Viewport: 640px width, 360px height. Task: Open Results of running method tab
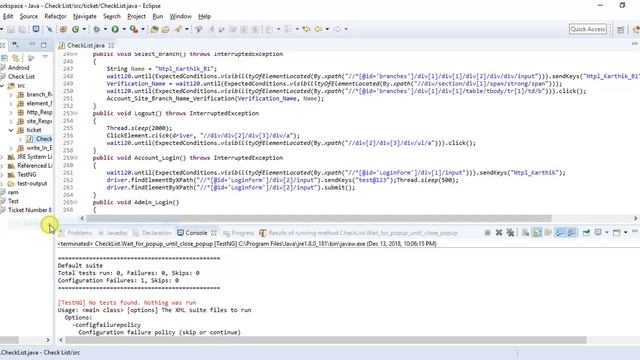coord(358,233)
